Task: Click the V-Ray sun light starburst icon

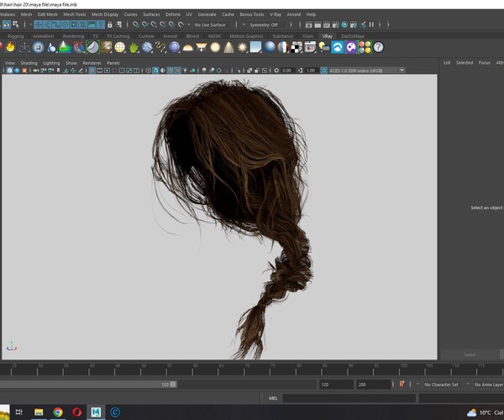Action: (x=243, y=48)
